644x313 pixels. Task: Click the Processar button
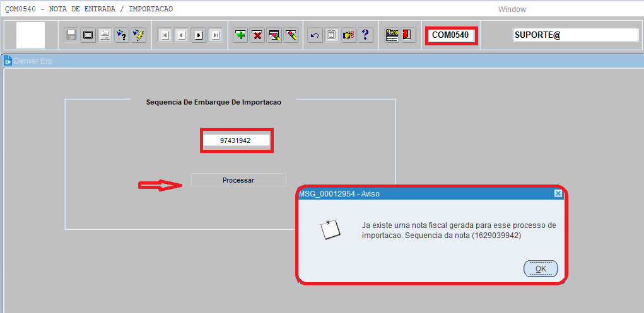238,180
